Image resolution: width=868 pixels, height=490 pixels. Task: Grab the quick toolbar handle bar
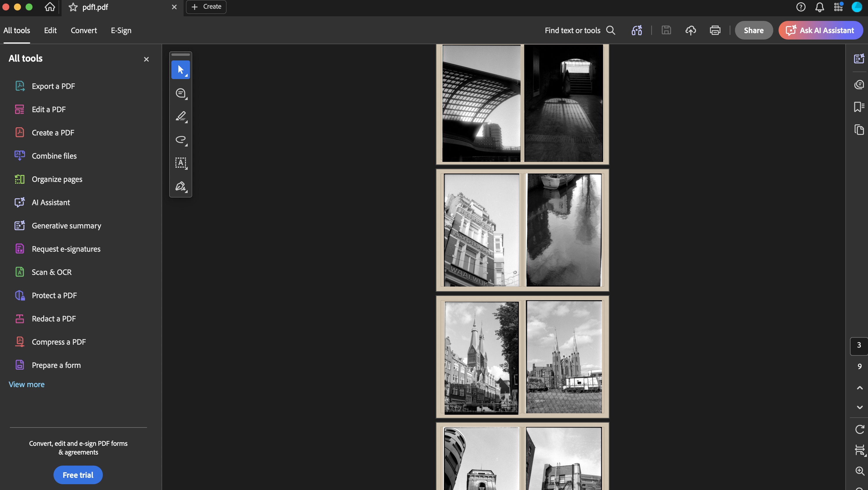click(181, 54)
